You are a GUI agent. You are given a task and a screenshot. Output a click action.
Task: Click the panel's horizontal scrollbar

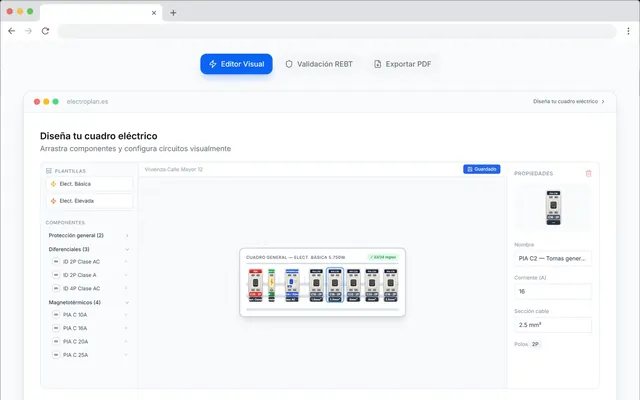(x=322, y=309)
